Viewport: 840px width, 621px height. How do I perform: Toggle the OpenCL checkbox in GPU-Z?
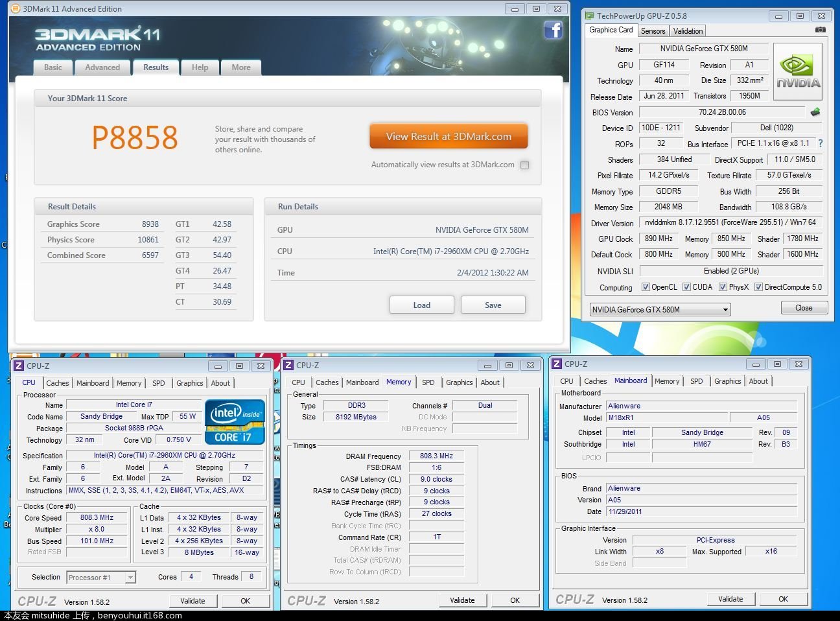(646, 287)
